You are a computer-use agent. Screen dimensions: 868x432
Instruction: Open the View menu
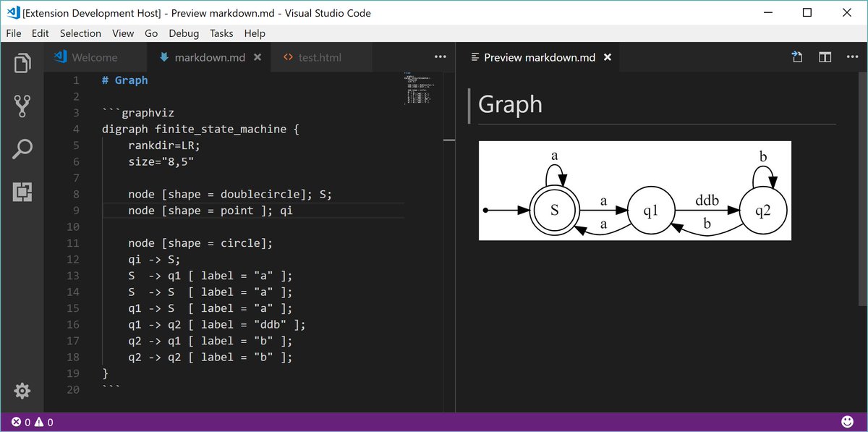(123, 33)
